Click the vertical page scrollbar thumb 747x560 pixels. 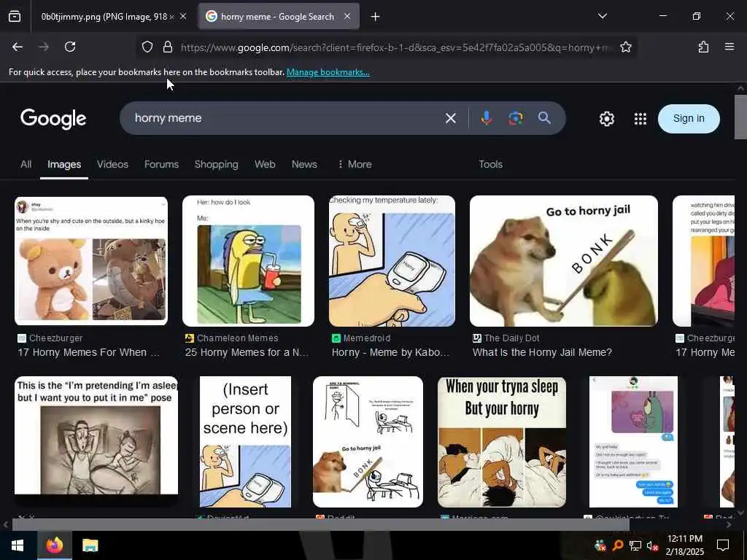pyautogui.click(x=740, y=117)
